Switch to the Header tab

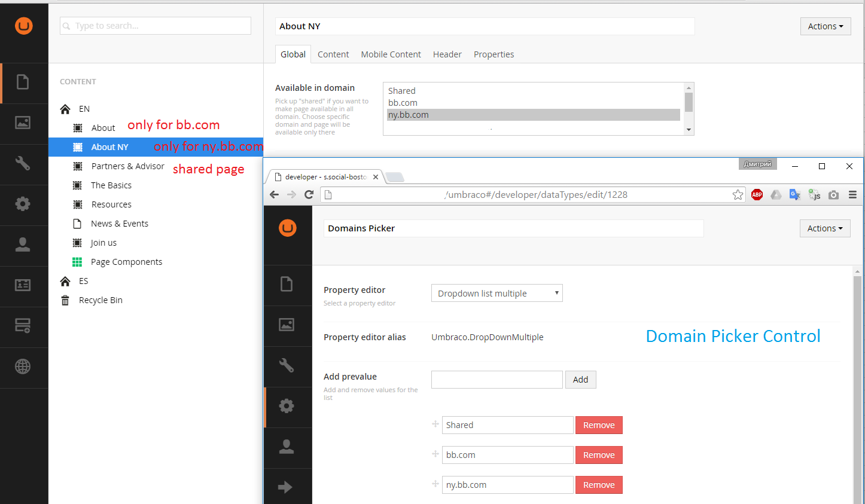[x=447, y=54]
